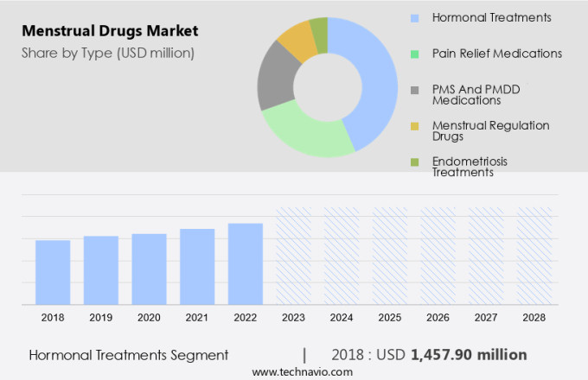Click the solid bar for 2018

[x=53, y=272]
